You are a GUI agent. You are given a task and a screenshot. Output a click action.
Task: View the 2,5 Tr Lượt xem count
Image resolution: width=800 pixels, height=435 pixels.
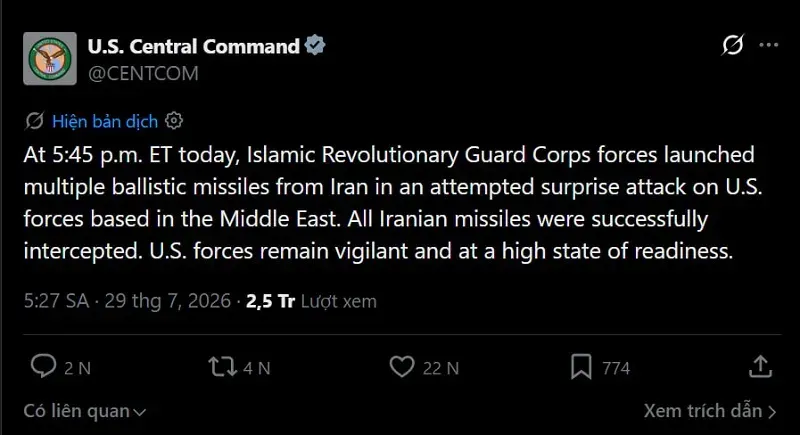coord(311,301)
